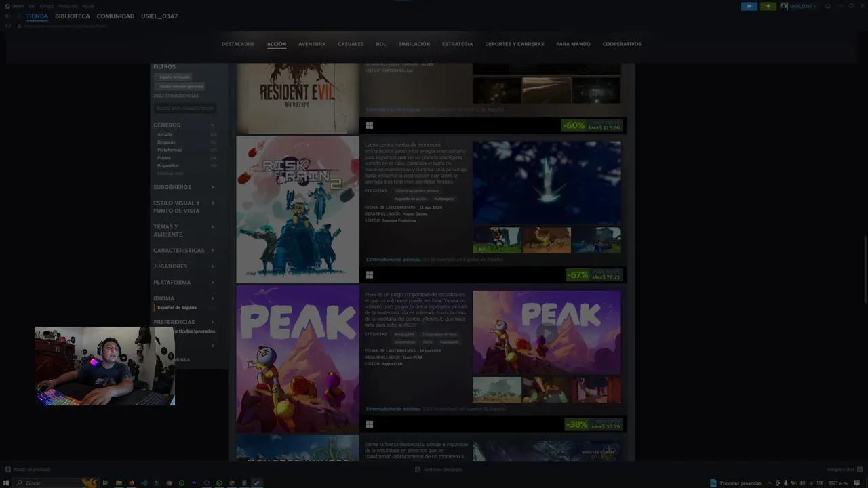Viewport: 868px width, 488px height.
Task: Click Añadir un producto at bottom left
Action: [28, 470]
